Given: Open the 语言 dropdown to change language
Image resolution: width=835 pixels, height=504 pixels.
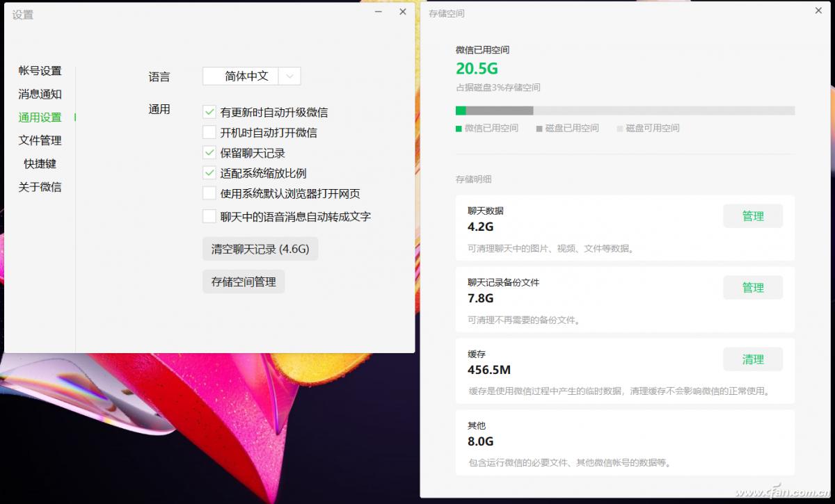Looking at the screenshot, I should [250, 76].
